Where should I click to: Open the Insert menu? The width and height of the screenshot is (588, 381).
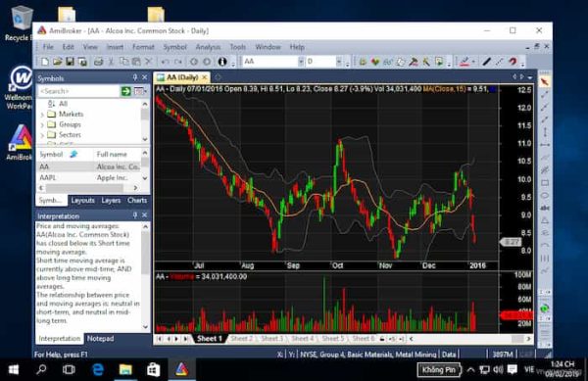pyautogui.click(x=115, y=47)
